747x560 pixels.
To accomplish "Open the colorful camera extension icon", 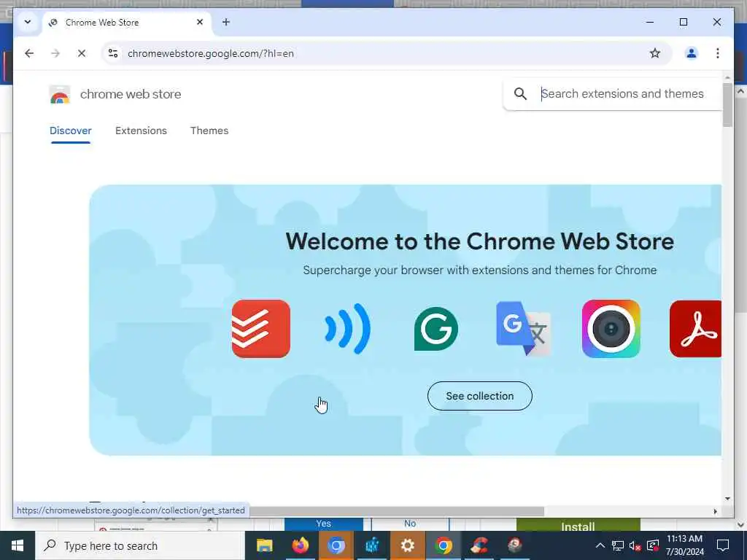I will tap(611, 329).
